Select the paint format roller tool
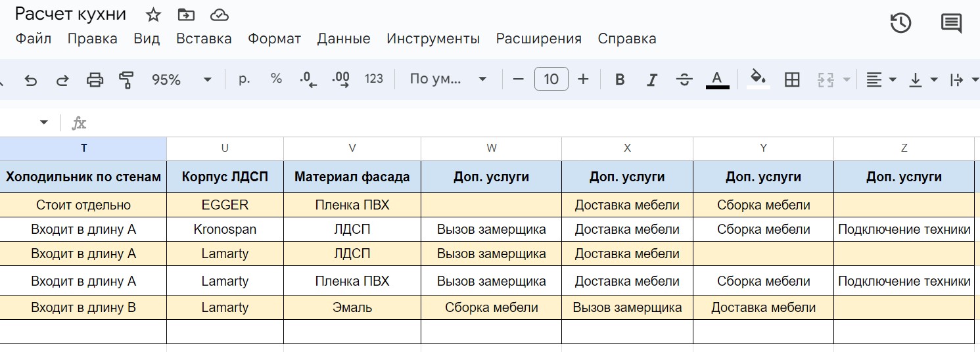980x352 pixels. tap(126, 80)
